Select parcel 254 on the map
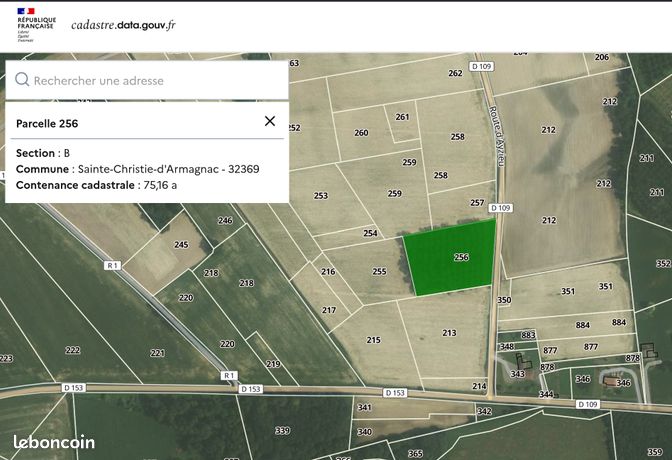The height and width of the screenshot is (460, 672). 370,233
